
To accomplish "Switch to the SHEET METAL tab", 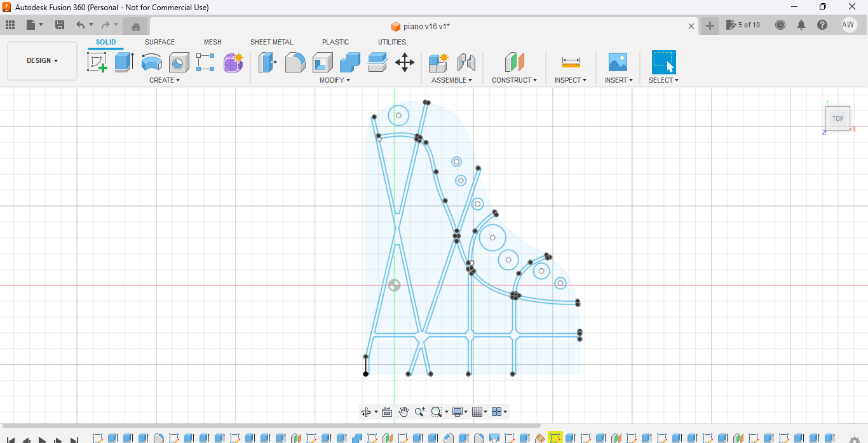I will pos(272,43).
